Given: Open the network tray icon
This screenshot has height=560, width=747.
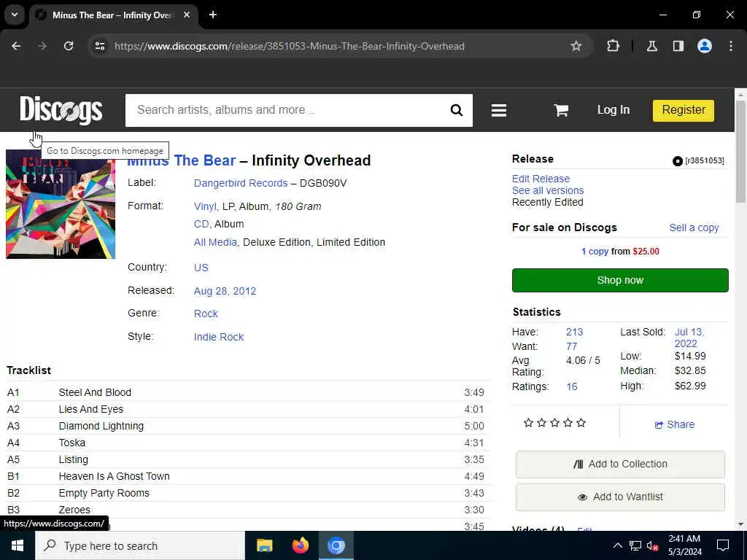Looking at the screenshot, I should pyautogui.click(x=635, y=545).
